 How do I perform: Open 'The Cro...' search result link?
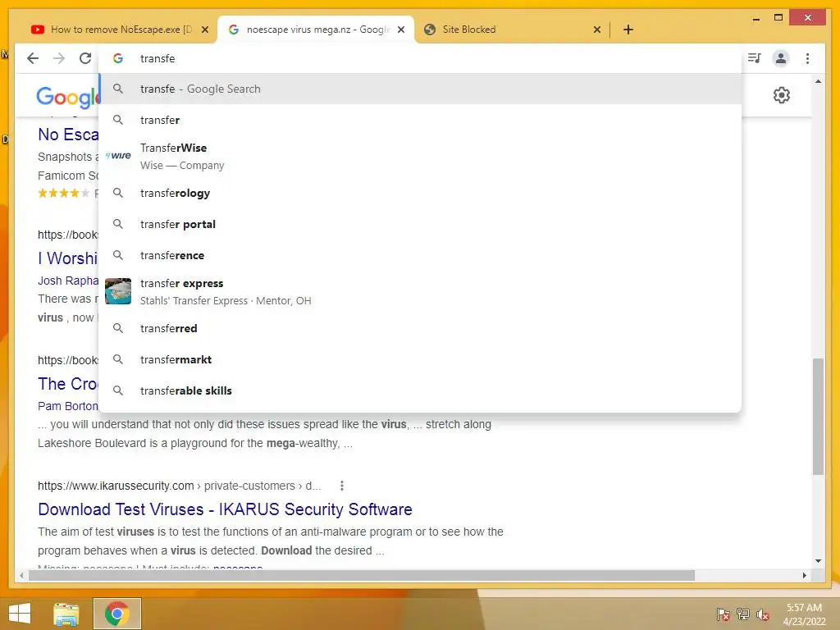(x=67, y=384)
